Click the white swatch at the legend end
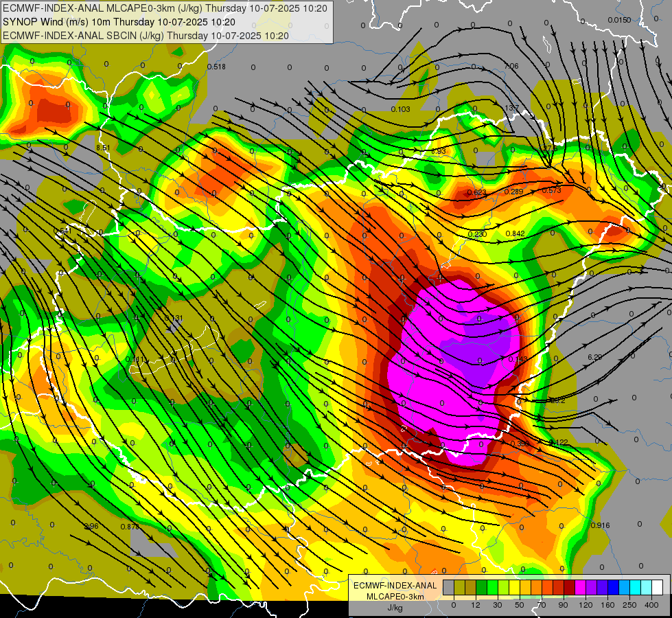The width and height of the screenshot is (672, 618). click(657, 588)
